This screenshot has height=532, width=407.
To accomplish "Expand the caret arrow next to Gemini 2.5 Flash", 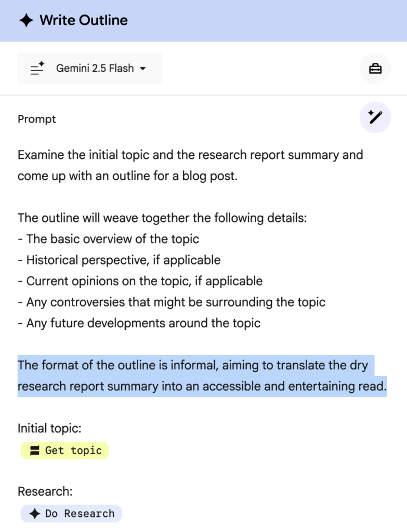I will coord(143,69).
